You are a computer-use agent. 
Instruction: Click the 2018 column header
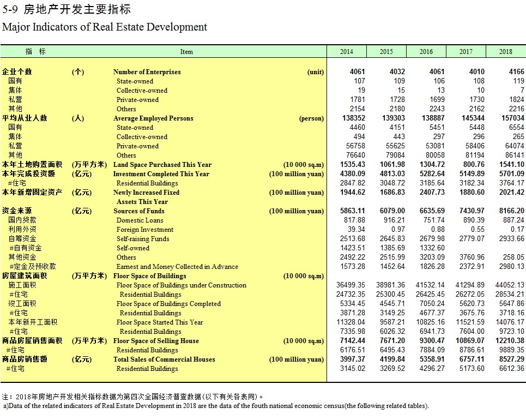coord(506,52)
